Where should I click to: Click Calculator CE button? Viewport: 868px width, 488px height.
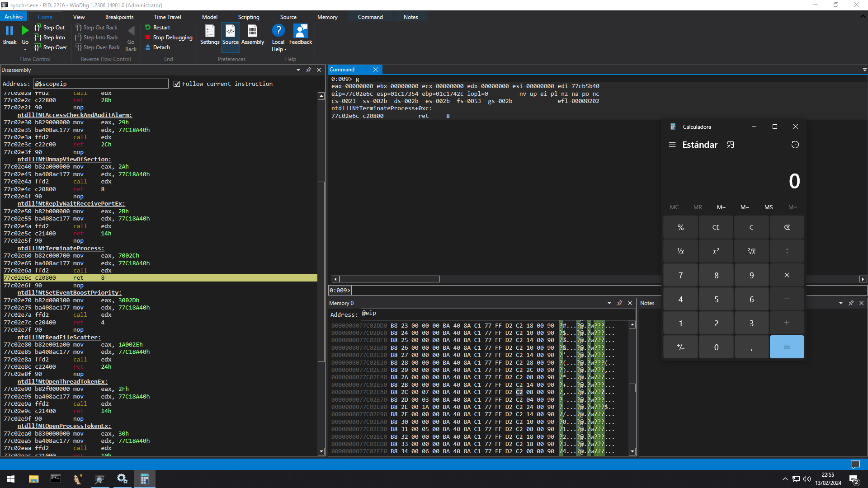[x=716, y=227]
